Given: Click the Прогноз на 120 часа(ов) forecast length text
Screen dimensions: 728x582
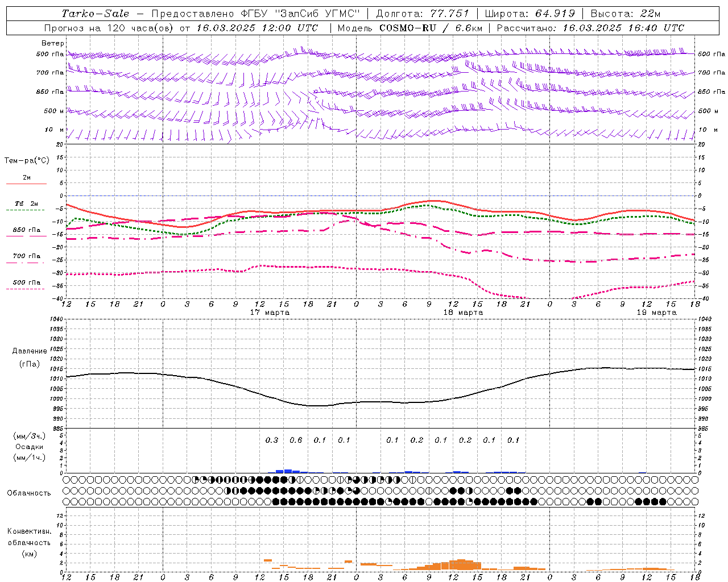Looking at the screenshot, I should pyautogui.click(x=109, y=28).
